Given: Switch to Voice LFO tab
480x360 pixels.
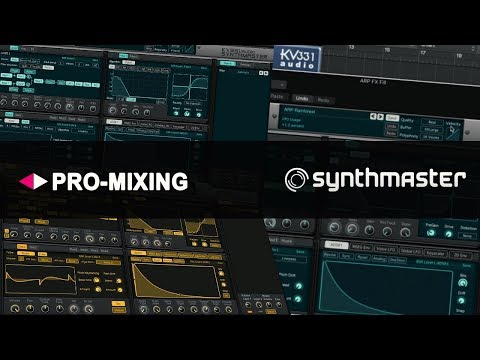Looking at the screenshot, I should [x=386, y=249].
